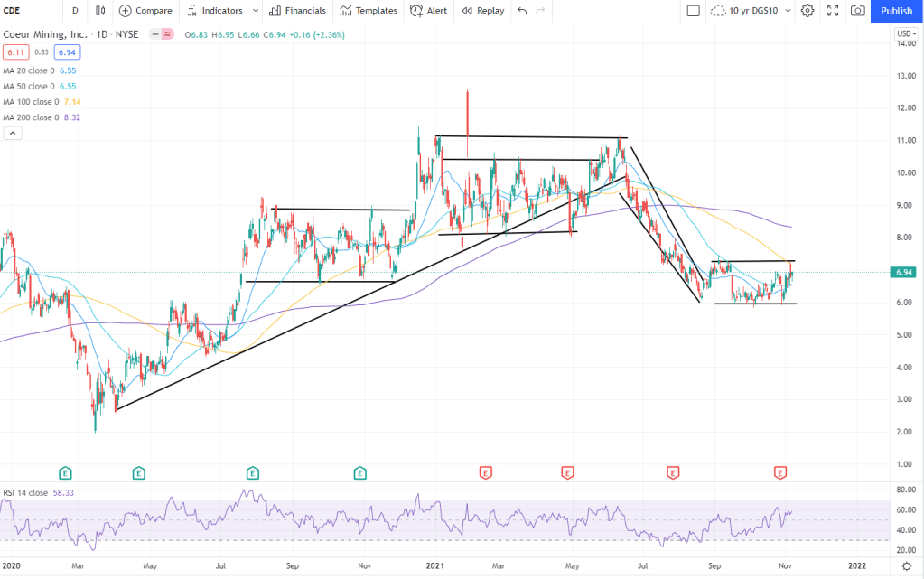Enter fullscreen mode
The width and height of the screenshot is (924, 579).
click(x=832, y=11)
